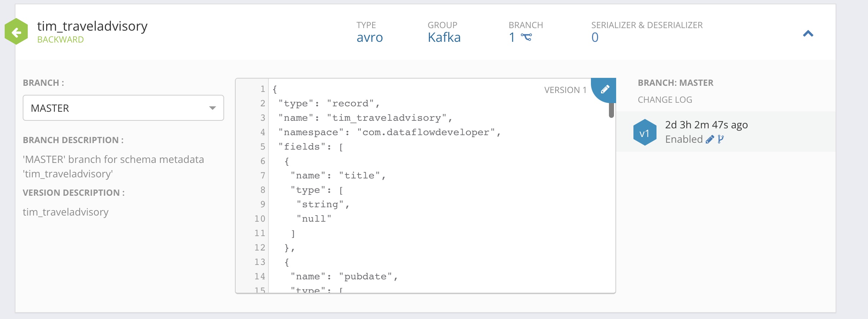The image size is (868, 319).
Task: Click the BACKWARD compatibility label
Action: (61, 40)
